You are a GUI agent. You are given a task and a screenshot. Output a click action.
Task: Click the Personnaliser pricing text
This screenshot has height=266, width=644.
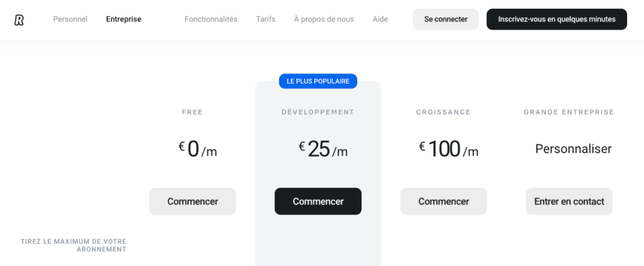pos(573,149)
